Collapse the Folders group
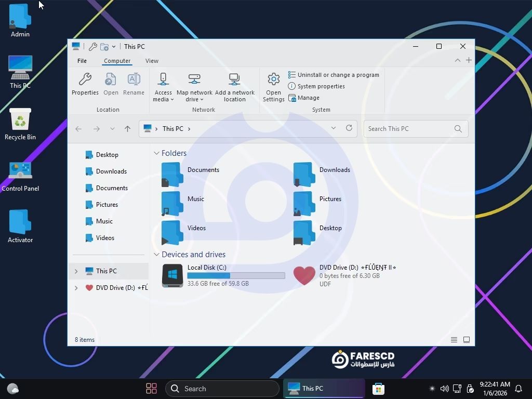532x399 pixels. pyautogui.click(x=156, y=153)
